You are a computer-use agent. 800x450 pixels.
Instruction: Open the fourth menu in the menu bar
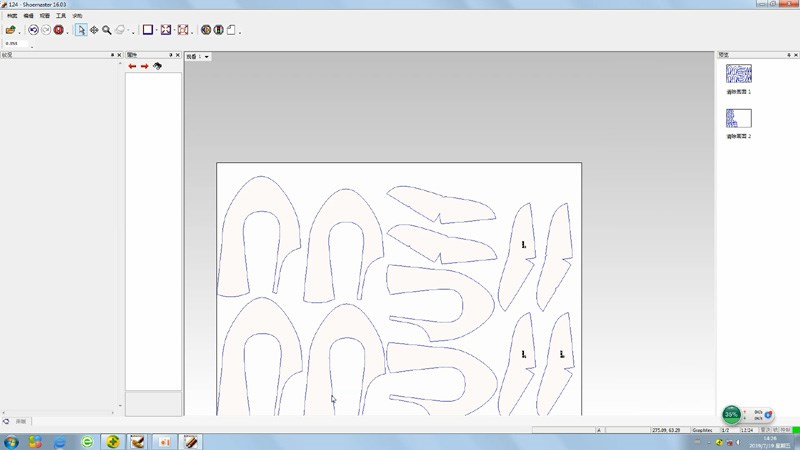(x=61, y=16)
